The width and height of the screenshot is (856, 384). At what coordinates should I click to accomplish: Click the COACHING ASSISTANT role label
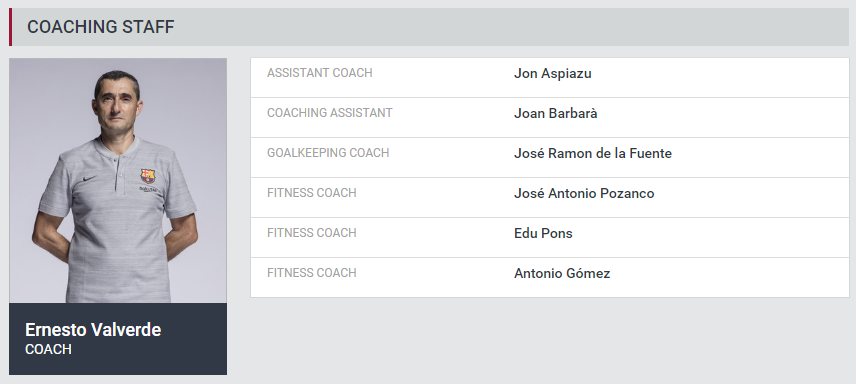330,113
